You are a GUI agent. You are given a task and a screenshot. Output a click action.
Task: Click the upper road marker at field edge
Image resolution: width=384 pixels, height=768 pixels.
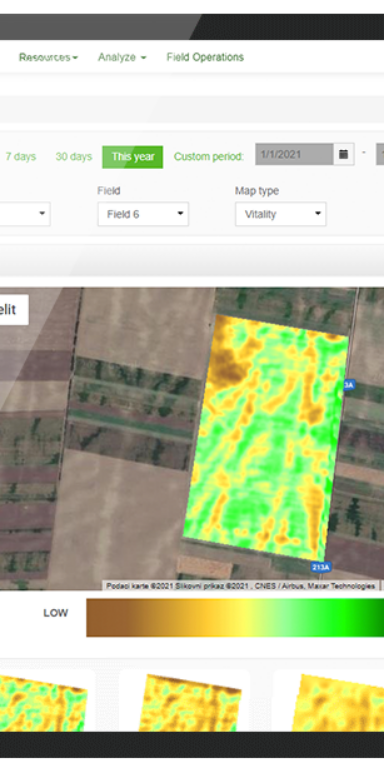coord(349,385)
